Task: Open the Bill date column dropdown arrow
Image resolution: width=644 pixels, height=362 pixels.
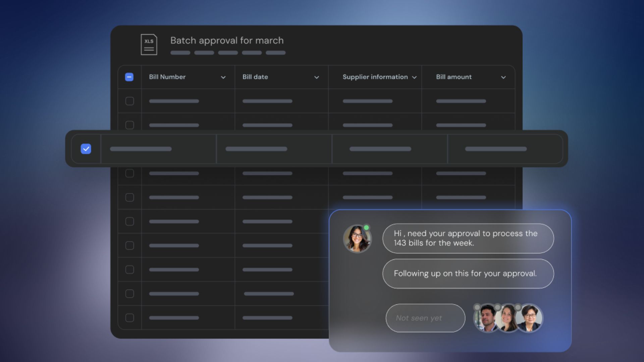Action: 316,77
